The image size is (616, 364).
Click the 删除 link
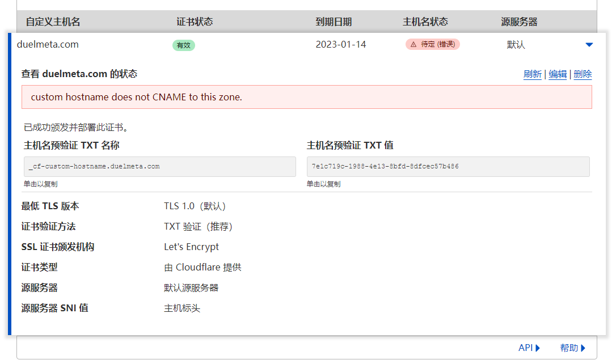click(x=583, y=74)
